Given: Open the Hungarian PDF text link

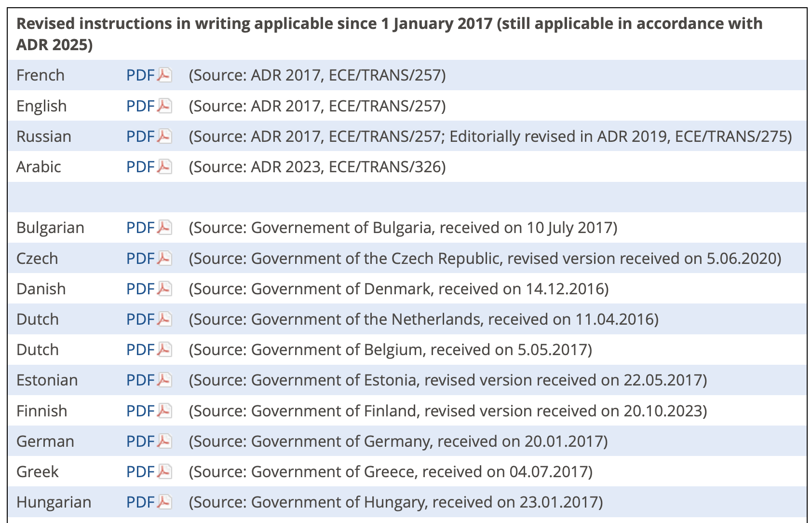Looking at the screenshot, I should [140, 502].
